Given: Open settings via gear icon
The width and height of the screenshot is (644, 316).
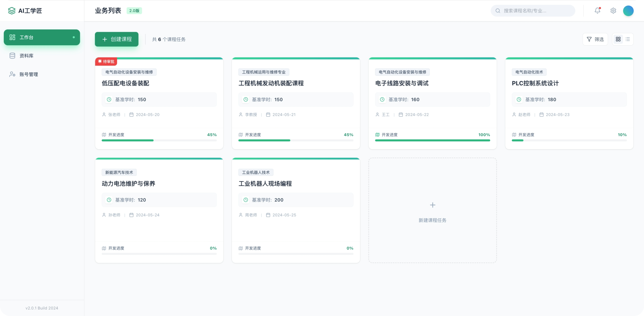Looking at the screenshot, I should click(613, 11).
